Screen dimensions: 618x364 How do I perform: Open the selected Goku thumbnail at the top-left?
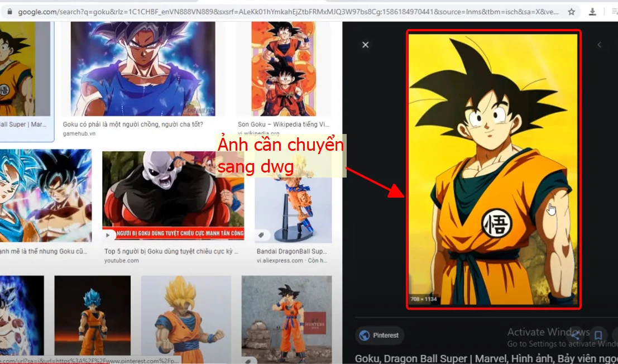click(x=25, y=69)
